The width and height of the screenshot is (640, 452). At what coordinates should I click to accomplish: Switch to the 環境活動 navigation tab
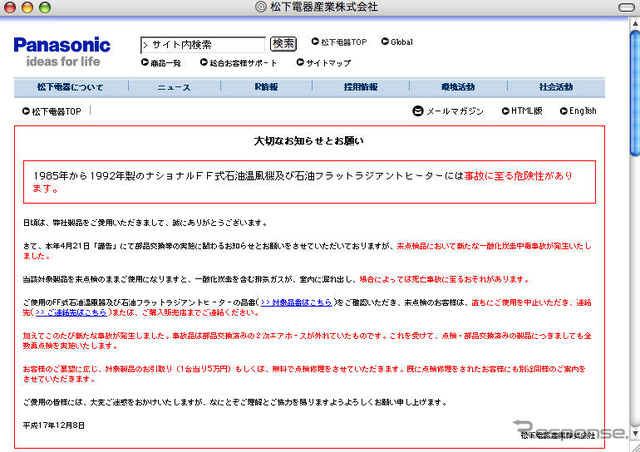click(x=458, y=87)
